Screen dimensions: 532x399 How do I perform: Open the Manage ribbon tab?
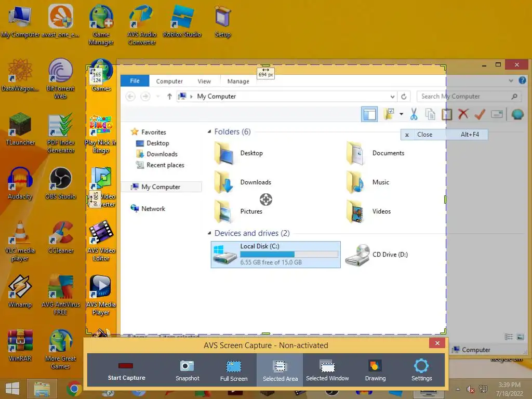[x=238, y=81]
